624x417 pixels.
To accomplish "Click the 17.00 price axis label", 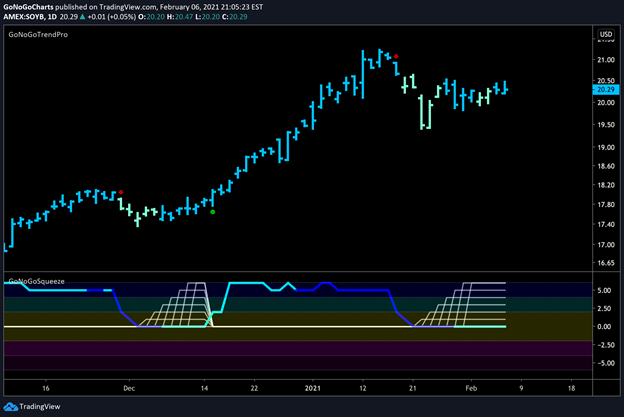I will (606, 245).
